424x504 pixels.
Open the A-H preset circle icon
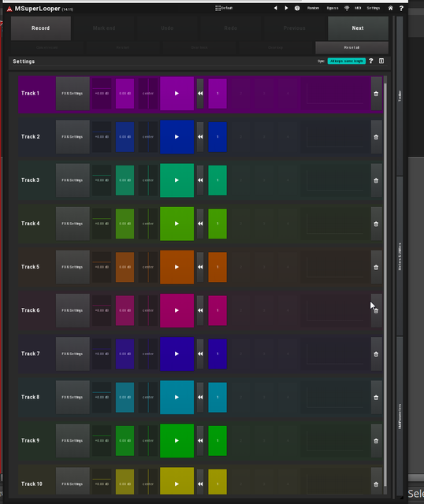click(x=297, y=9)
